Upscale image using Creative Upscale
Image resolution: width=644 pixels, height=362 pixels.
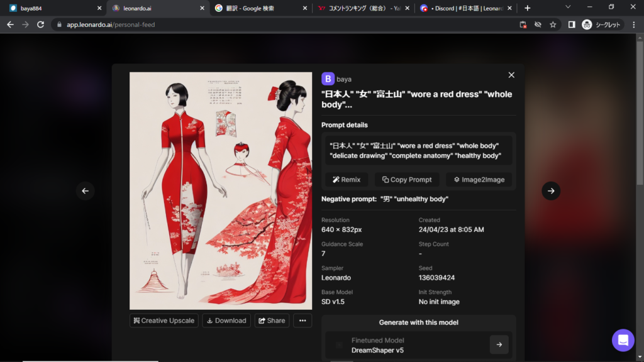coord(164,321)
